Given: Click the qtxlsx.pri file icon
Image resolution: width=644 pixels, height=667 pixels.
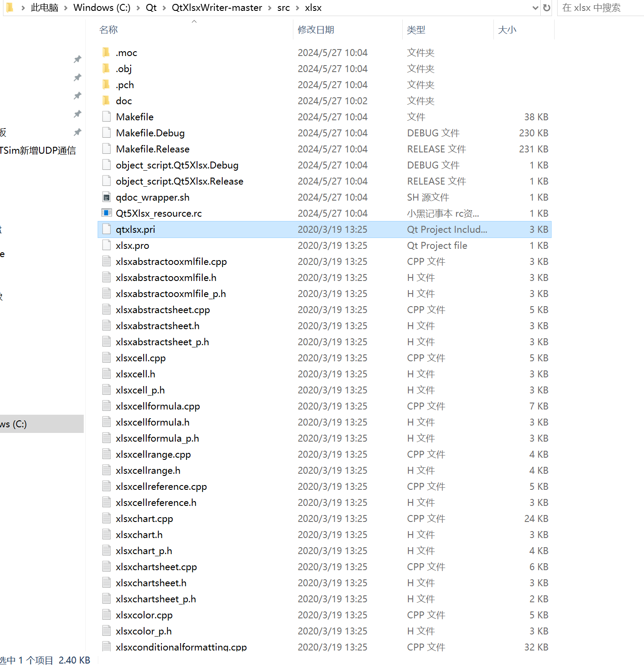Looking at the screenshot, I should pyautogui.click(x=106, y=229).
